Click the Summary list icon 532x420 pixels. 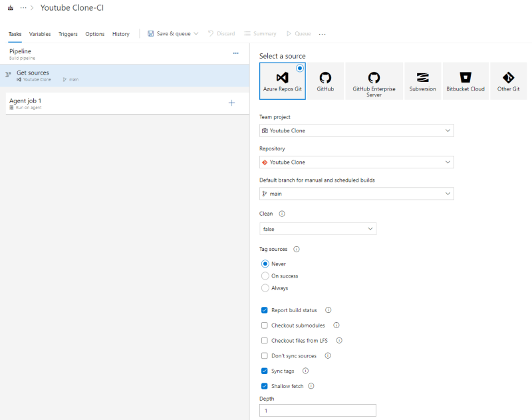tap(247, 34)
